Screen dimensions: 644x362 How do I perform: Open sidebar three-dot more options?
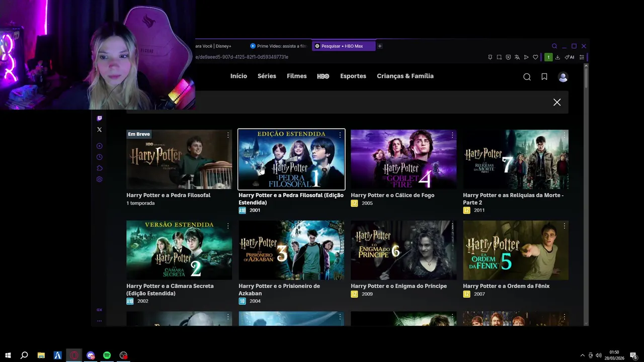point(99,320)
